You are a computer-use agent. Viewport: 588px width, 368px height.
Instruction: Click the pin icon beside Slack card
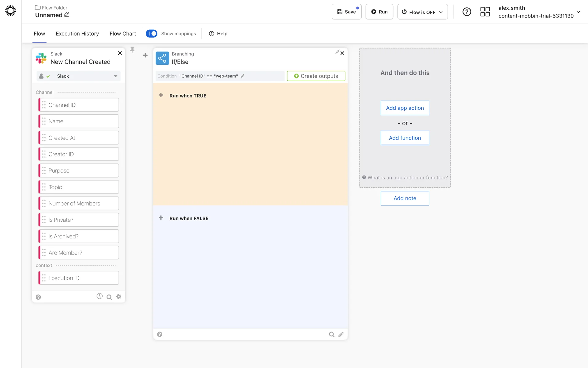132,50
